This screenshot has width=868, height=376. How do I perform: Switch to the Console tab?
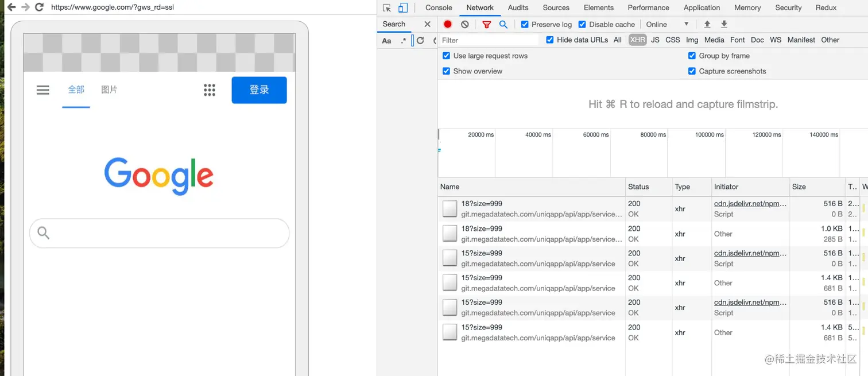coord(439,7)
